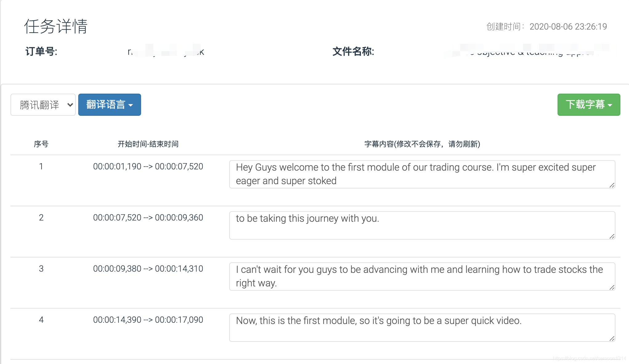Click inside subtitle 1 text box
The image size is (629, 364).
[422, 174]
